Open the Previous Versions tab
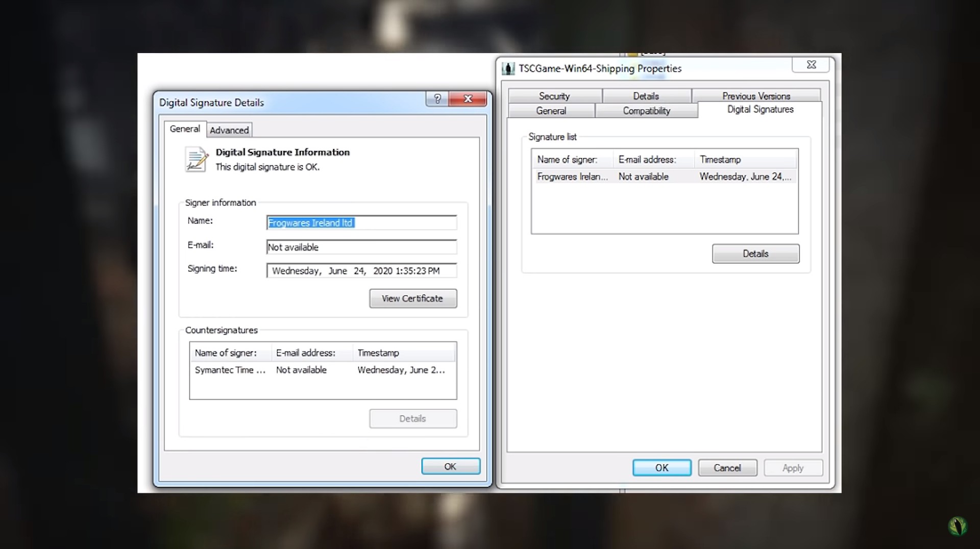This screenshot has width=980, height=549. tap(756, 96)
